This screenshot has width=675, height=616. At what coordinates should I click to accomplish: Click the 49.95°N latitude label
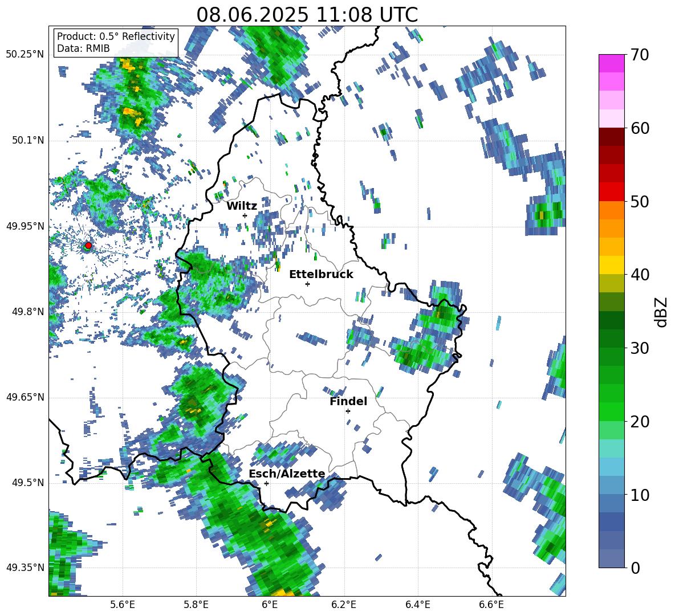click(25, 226)
